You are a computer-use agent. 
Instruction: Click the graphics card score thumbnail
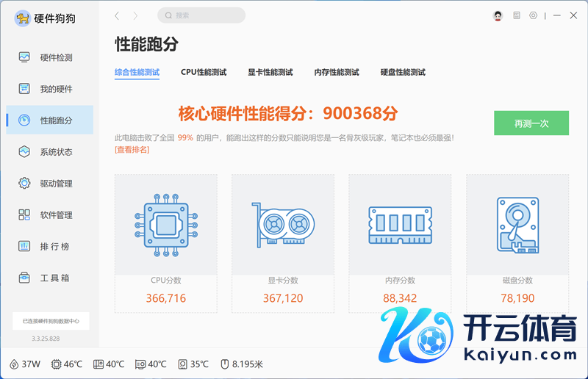(282, 224)
